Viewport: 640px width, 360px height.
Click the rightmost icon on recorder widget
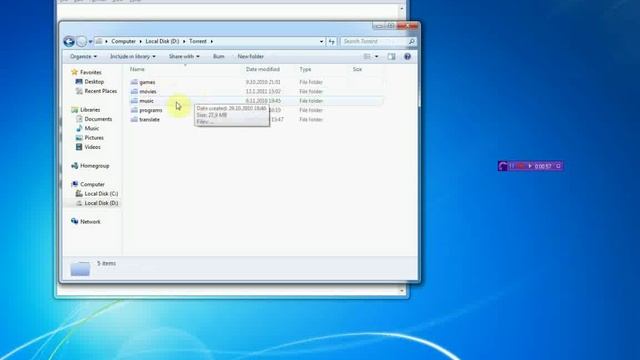click(x=558, y=166)
